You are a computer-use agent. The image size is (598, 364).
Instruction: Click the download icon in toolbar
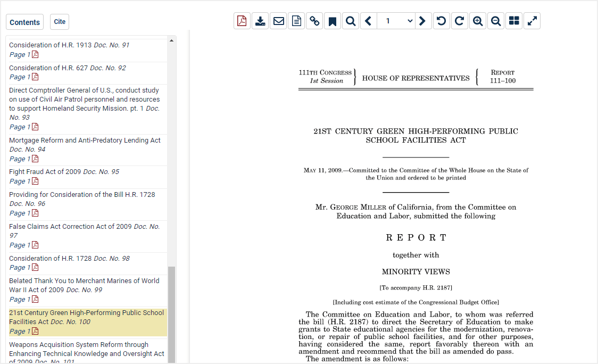click(x=260, y=21)
